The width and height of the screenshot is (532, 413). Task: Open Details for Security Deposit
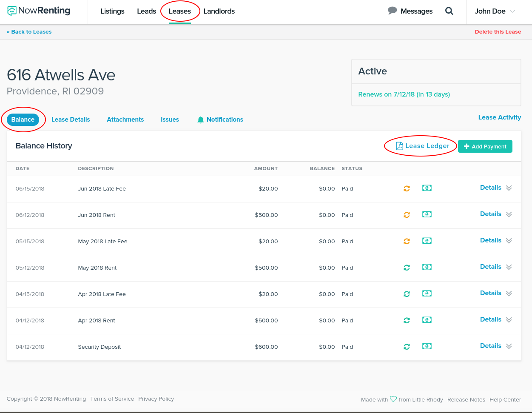click(x=491, y=346)
